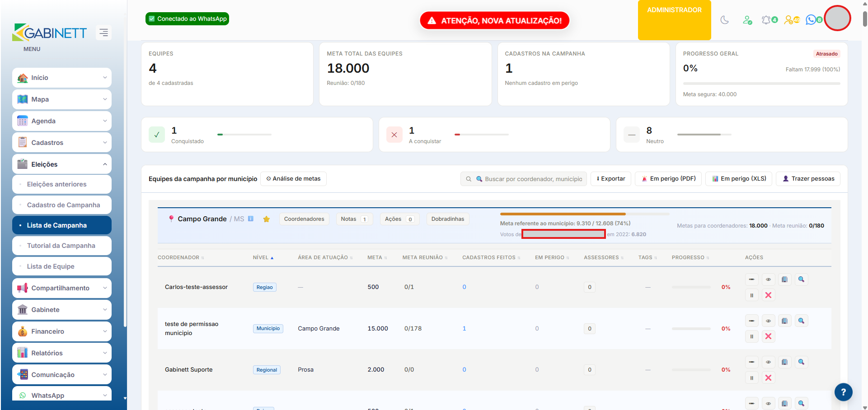Open Tutorial da Campanha submenu item
The image size is (868, 410).
pos(62,246)
